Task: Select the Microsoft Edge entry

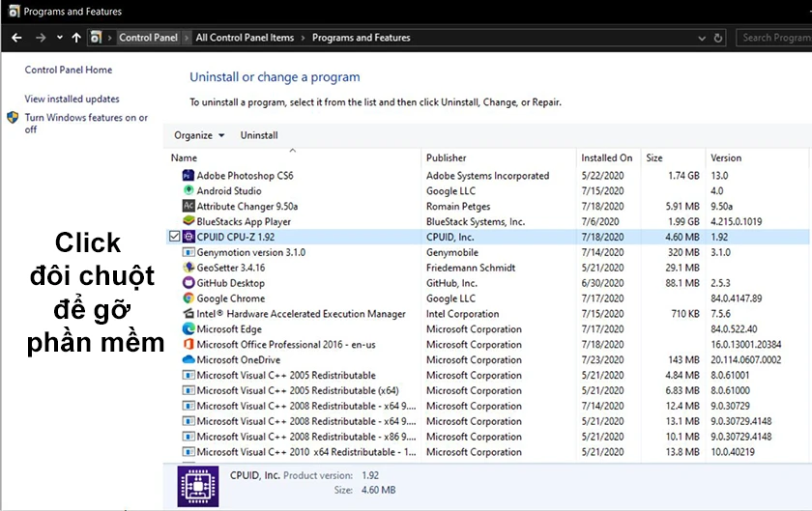Action: pyautogui.click(x=229, y=329)
